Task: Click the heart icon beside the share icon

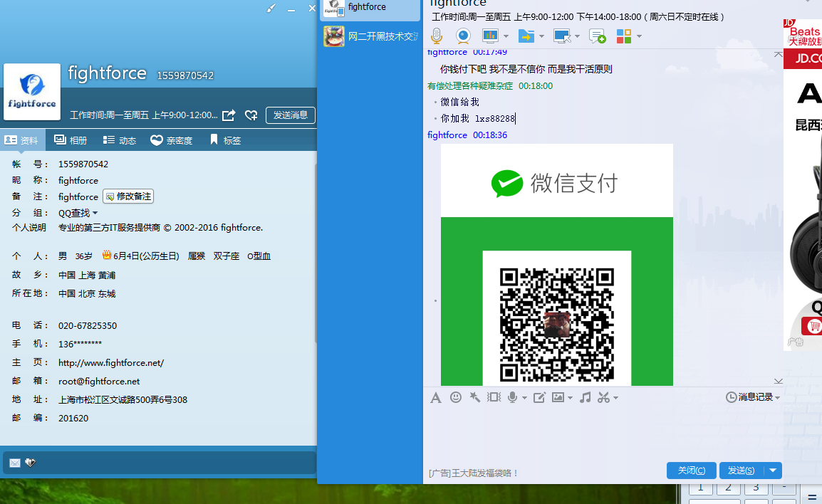Action: click(x=251, y=115)
